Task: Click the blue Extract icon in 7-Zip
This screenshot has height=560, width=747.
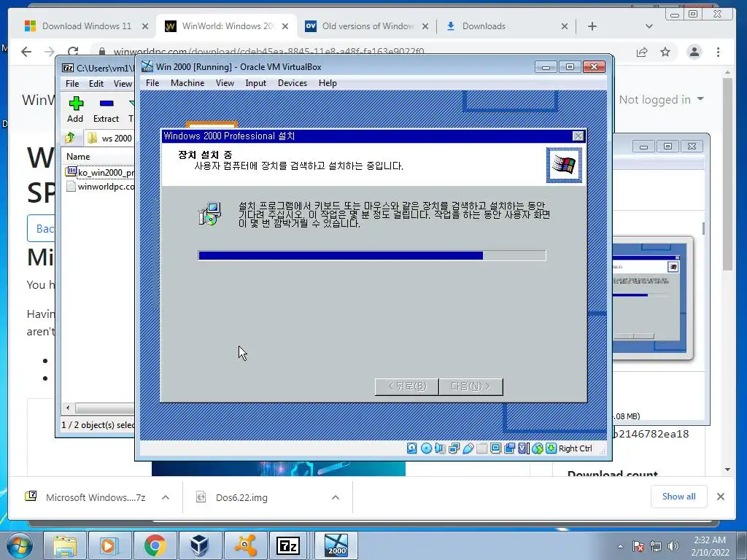Action: click(x=107, y=104)
